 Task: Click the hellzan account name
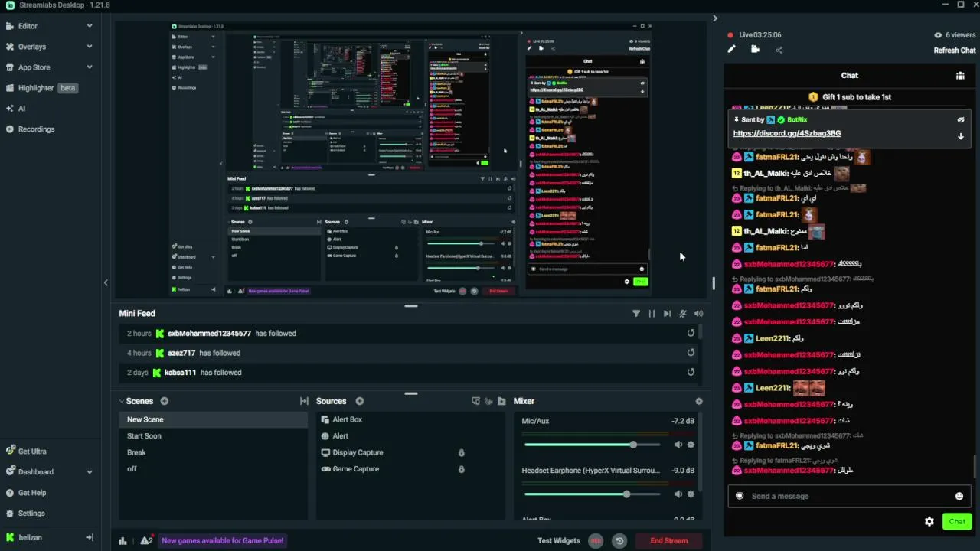[31, 537]
